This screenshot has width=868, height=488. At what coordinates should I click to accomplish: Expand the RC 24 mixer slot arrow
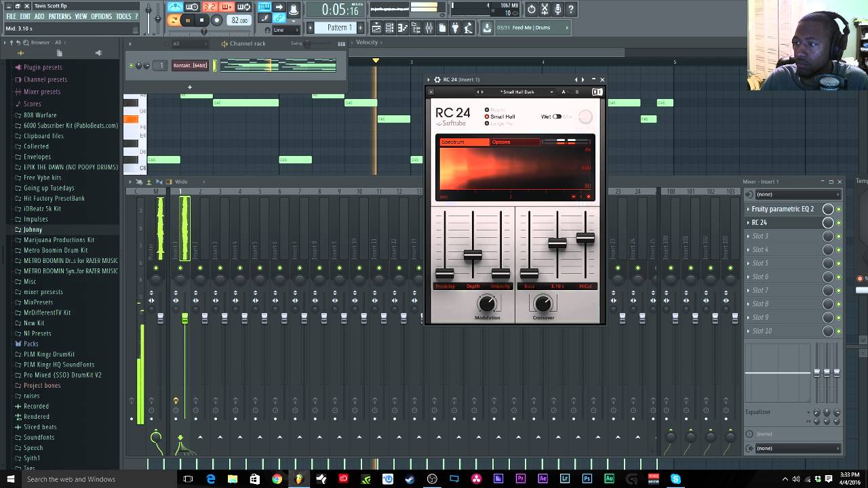748,222
